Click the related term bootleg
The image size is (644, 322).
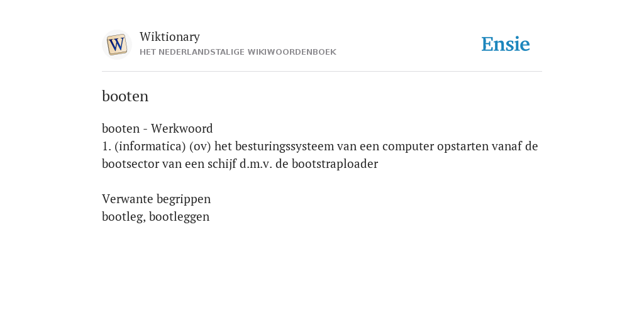(x=124, y=217)
